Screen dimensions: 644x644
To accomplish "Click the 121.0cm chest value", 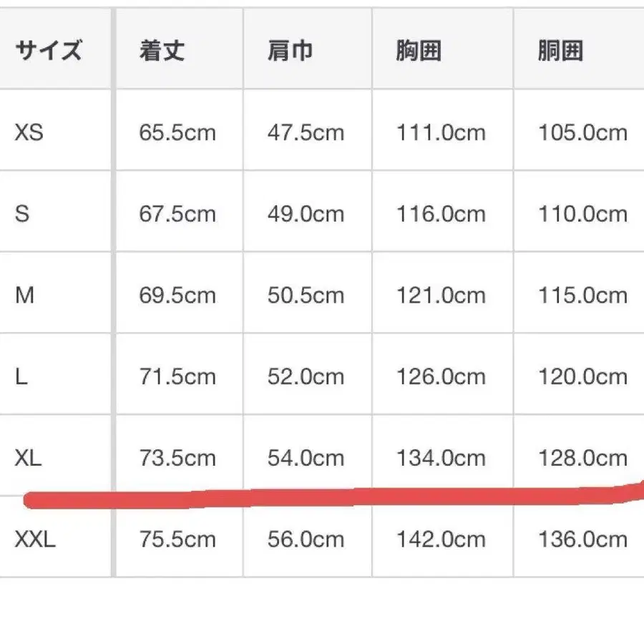I will [x=441, y=296].
